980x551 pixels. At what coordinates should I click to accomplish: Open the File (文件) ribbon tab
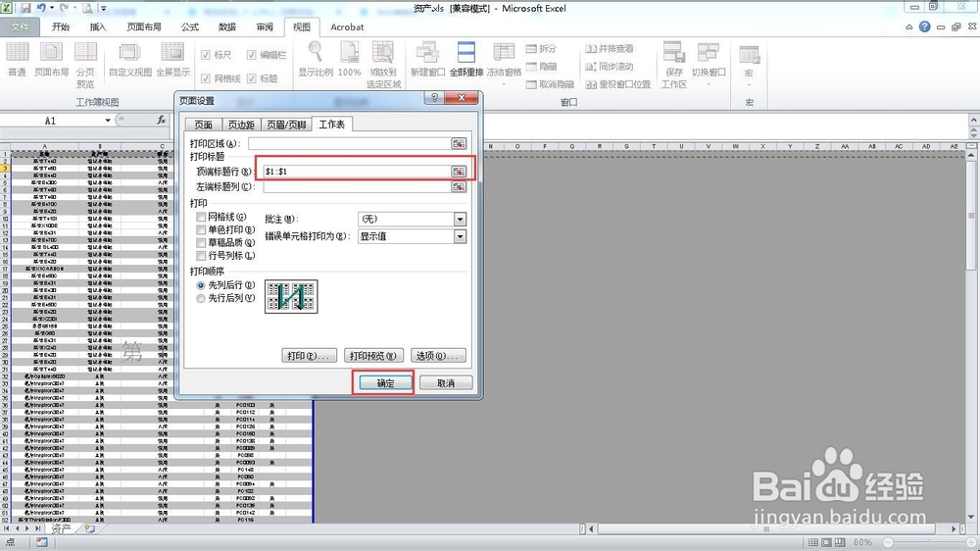(x=20, y=26)
